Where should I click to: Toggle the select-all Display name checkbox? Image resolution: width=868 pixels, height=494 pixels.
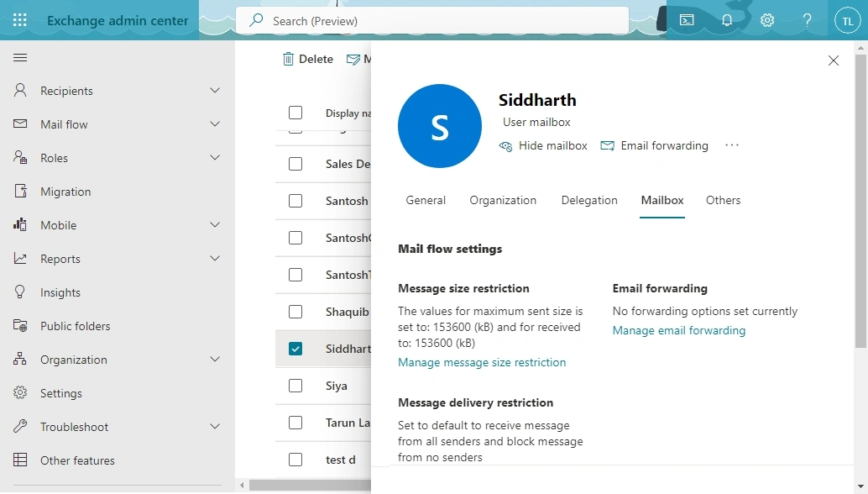295,113
